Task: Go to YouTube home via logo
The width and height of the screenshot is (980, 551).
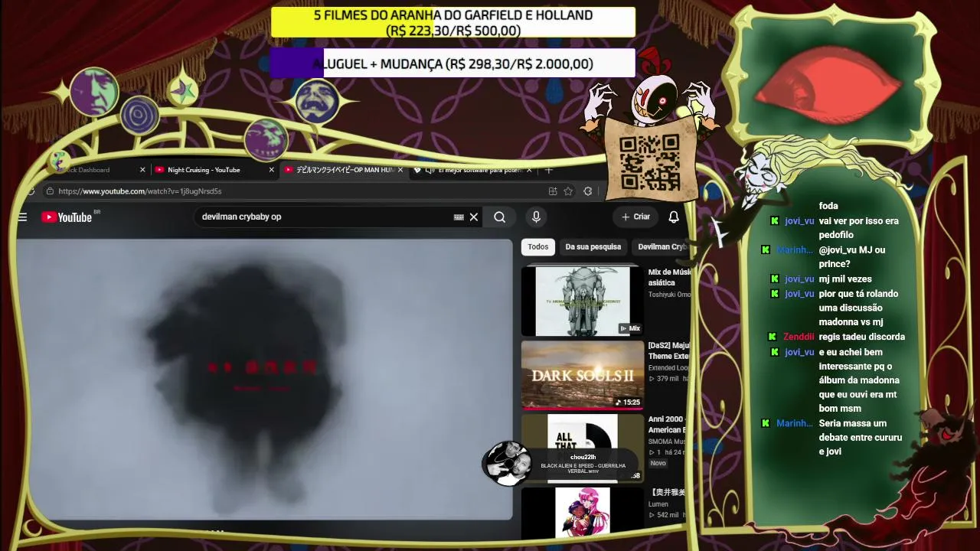Action: (67, 217)
